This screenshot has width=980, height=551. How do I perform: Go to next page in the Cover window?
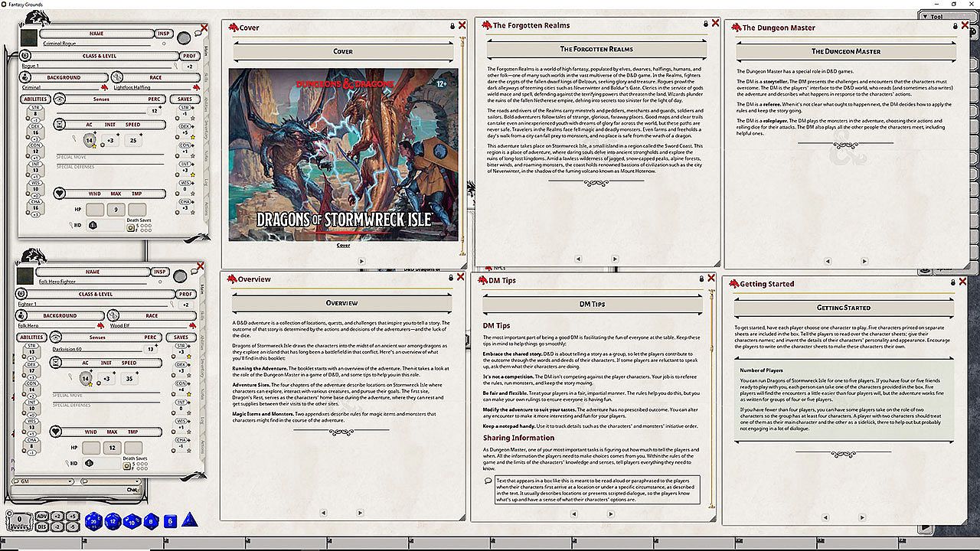tap(363, 261)
